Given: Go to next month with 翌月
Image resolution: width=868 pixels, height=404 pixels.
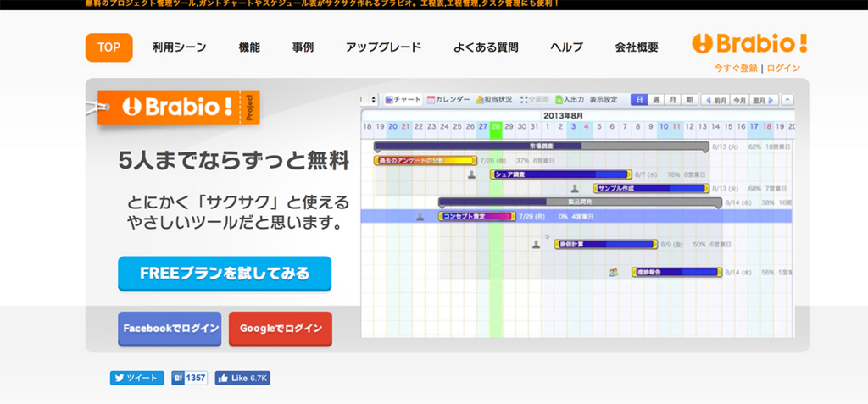Looking at the screenshot, I should pos(764,100).
